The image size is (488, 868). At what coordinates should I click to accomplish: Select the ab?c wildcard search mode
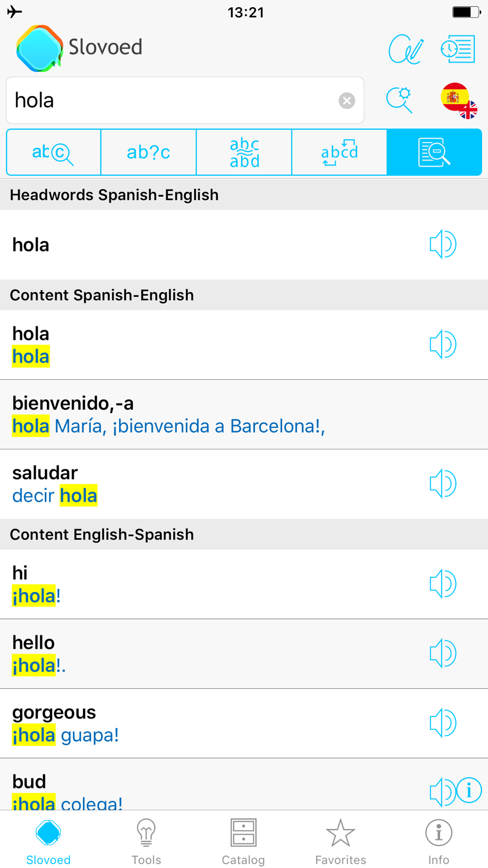[x=148, y=152]
